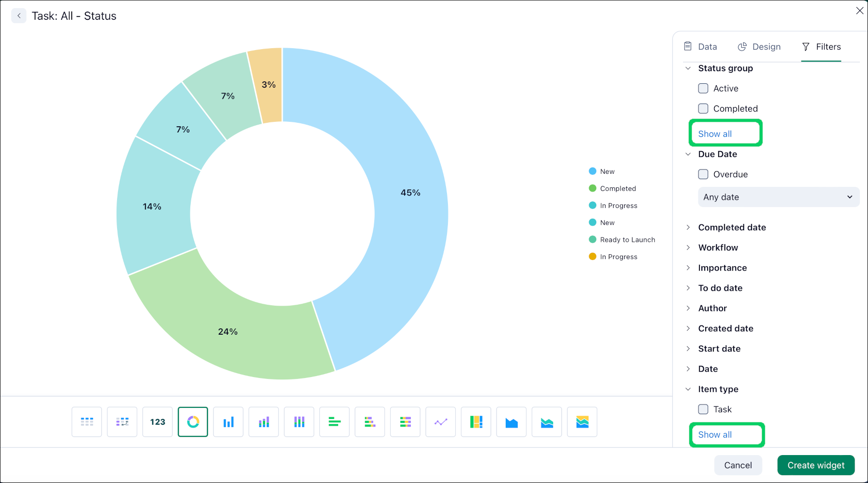Select the table widget type
This screenshot has width=868, height=483.
[x=87, y=422]
